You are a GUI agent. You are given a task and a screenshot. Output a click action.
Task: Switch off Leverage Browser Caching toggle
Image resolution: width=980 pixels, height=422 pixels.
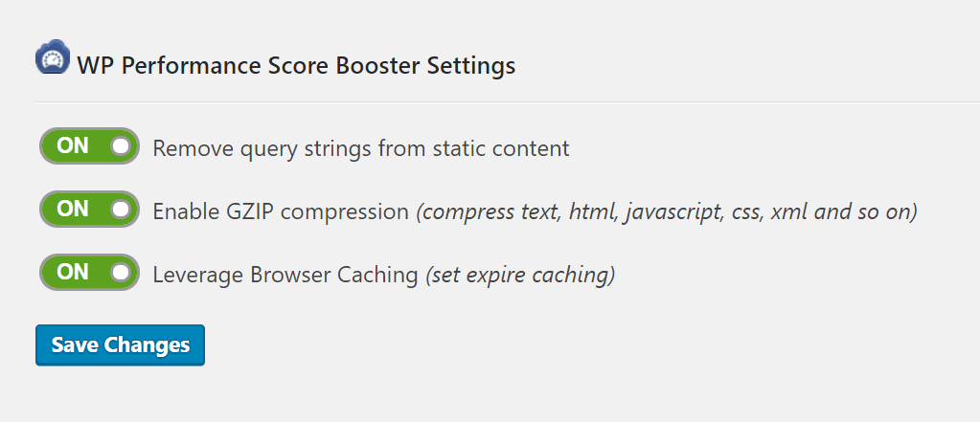point(89,272)
